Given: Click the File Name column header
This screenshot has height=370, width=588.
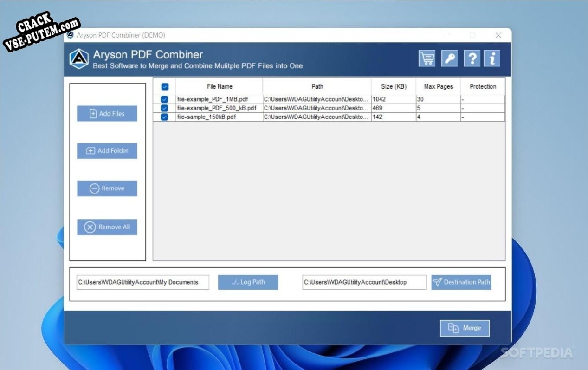Looking at the screenshot, I should pyautogui.click(x=220, y=86).
